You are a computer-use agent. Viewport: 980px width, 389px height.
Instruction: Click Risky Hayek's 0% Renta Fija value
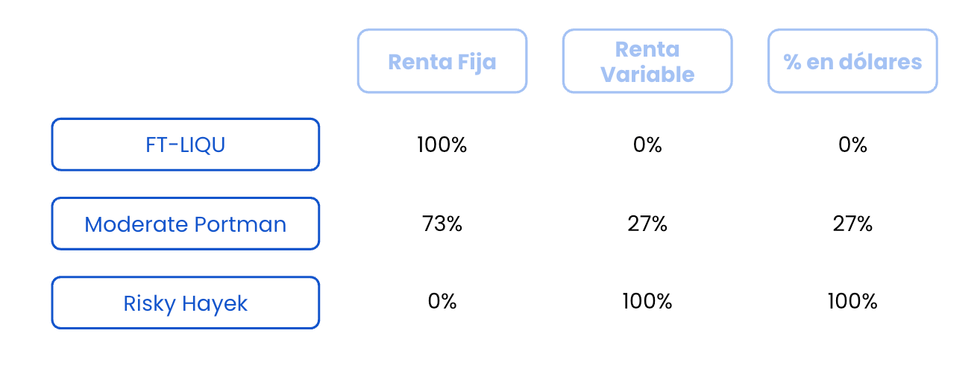tap(442, 301)
